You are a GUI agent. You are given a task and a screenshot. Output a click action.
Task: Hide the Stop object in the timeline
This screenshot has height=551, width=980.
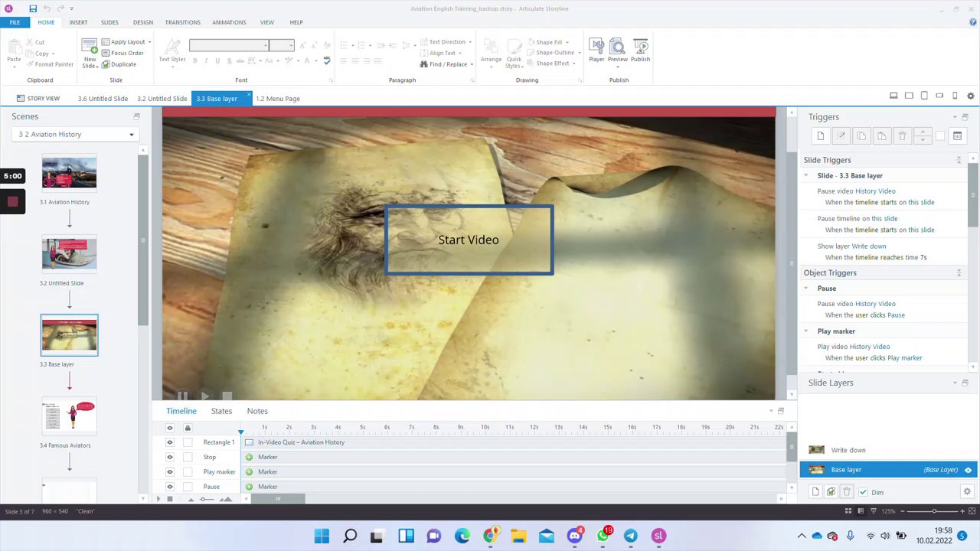[x=170, y=457]
